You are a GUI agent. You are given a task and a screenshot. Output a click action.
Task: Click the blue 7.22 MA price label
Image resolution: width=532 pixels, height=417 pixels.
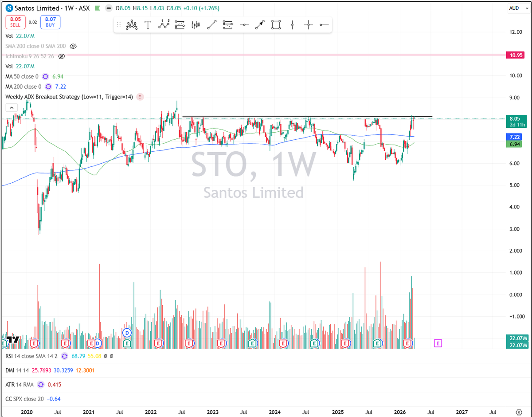514,137
